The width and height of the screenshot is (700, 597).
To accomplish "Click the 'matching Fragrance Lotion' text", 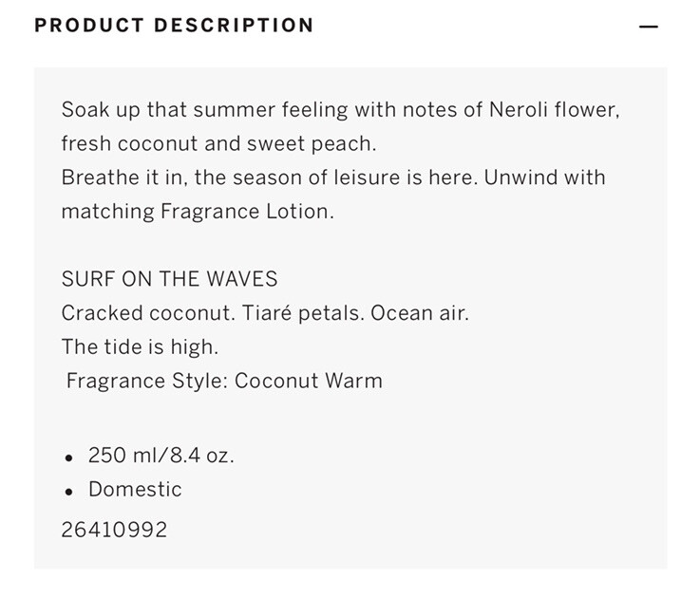I will coord(198,212).
